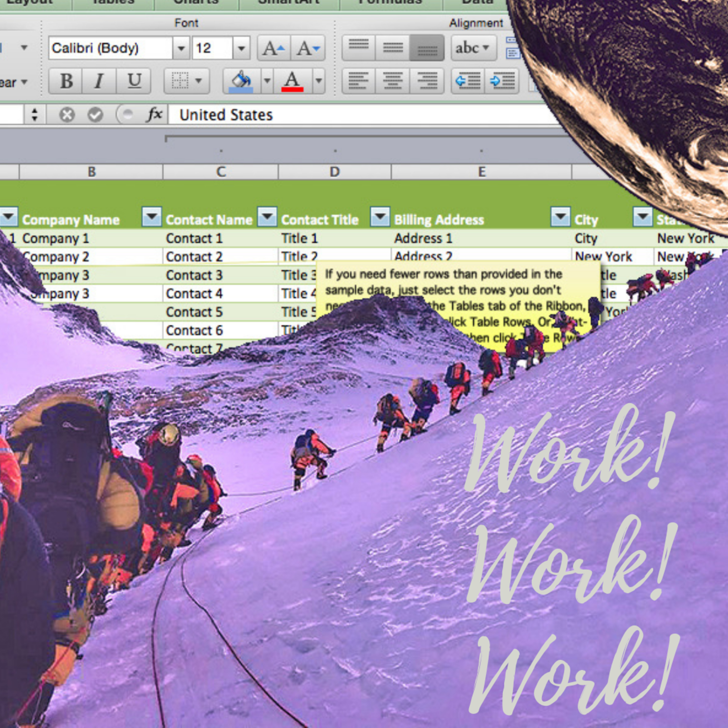Open the font size dropdown arrow
728x728 pixels.
click(x=241, y=48)
